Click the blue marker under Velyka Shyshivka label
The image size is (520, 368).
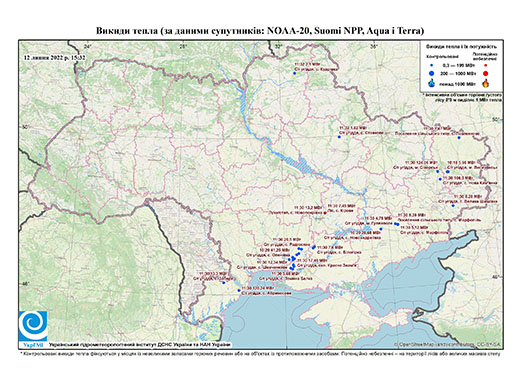point(453,205)
